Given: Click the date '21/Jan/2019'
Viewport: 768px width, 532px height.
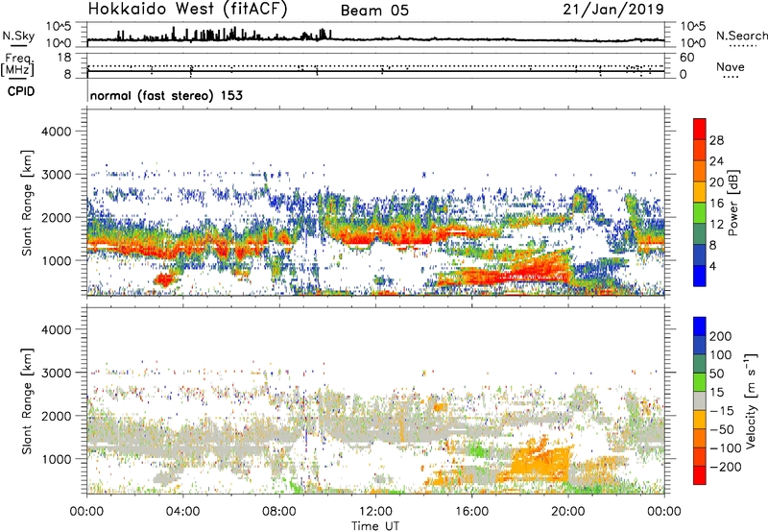Looking at the screenshot, I should [x=613, y=9].
